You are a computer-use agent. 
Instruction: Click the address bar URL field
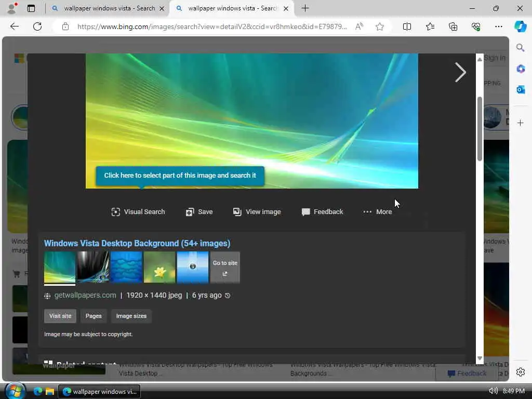pos(212,26)
